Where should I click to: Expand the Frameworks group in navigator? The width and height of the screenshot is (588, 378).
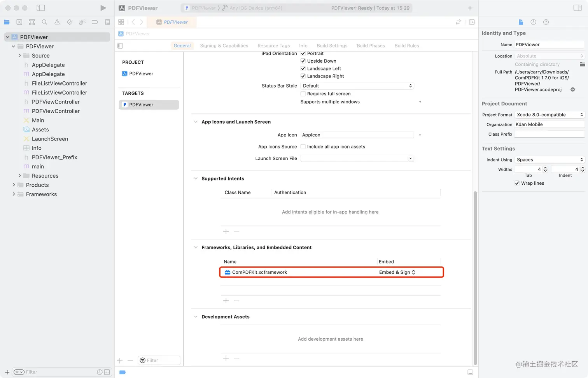[x=14, y=194]
